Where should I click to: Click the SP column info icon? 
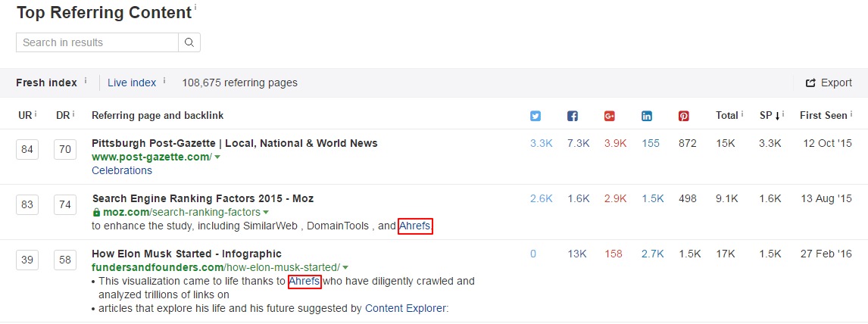pos(783,114)
